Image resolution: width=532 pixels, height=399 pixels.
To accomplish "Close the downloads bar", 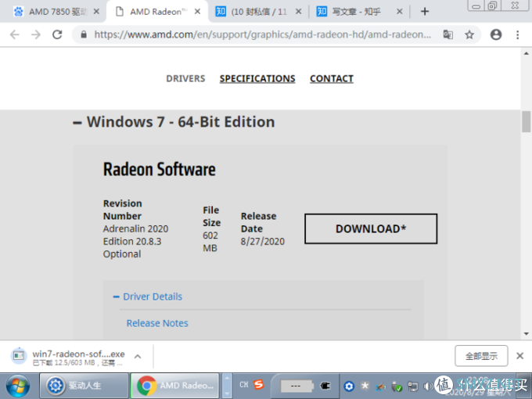I will pos(519,356).
